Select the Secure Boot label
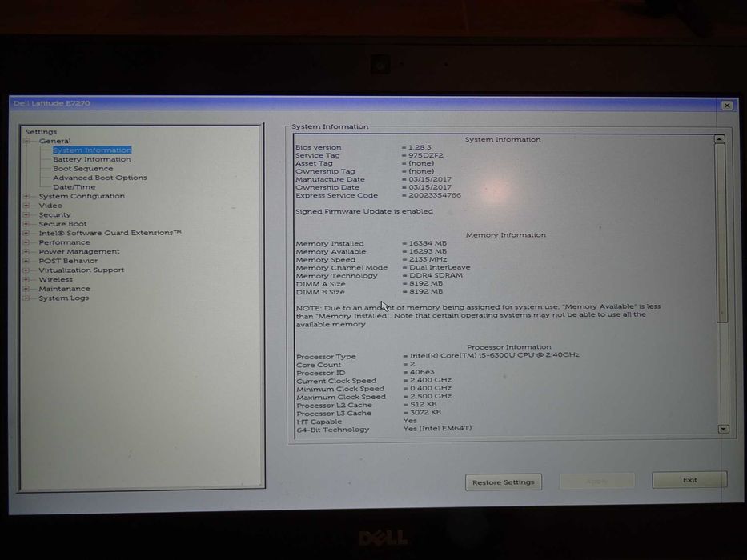This screenshot has width=747, height=560. pos(63,224)
